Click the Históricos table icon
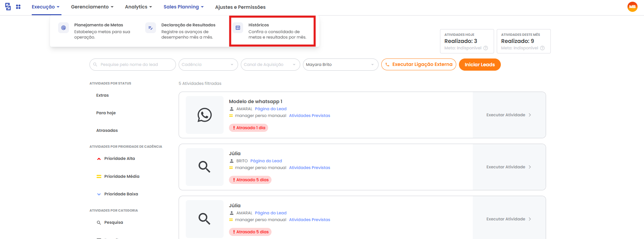644x239 pixels. tap(238, 28)
